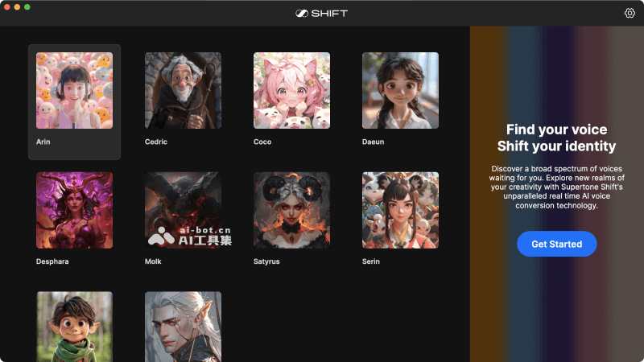Select the Molk dark monster portrait
This screenshot has width=644, height=362.
coord(183,210)
